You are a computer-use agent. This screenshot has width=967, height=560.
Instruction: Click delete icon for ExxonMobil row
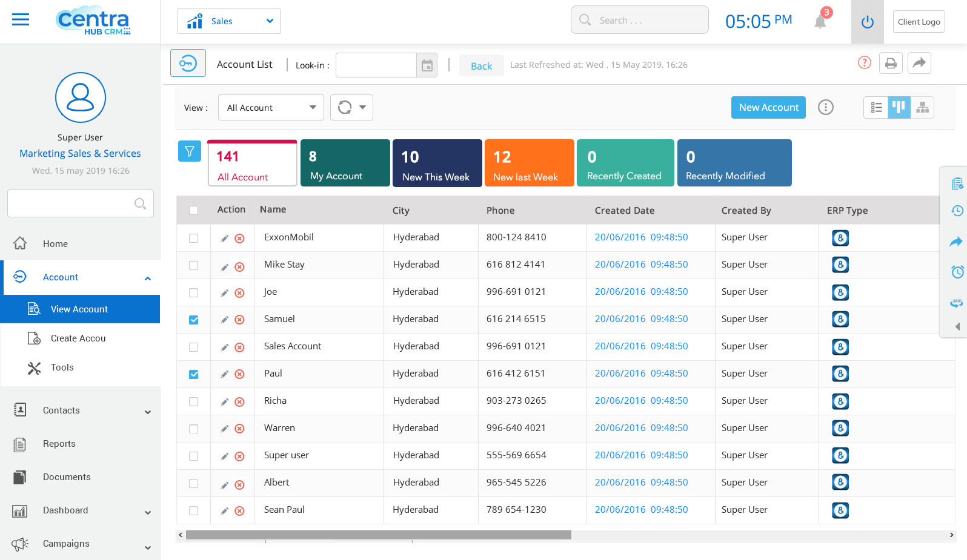239,239
